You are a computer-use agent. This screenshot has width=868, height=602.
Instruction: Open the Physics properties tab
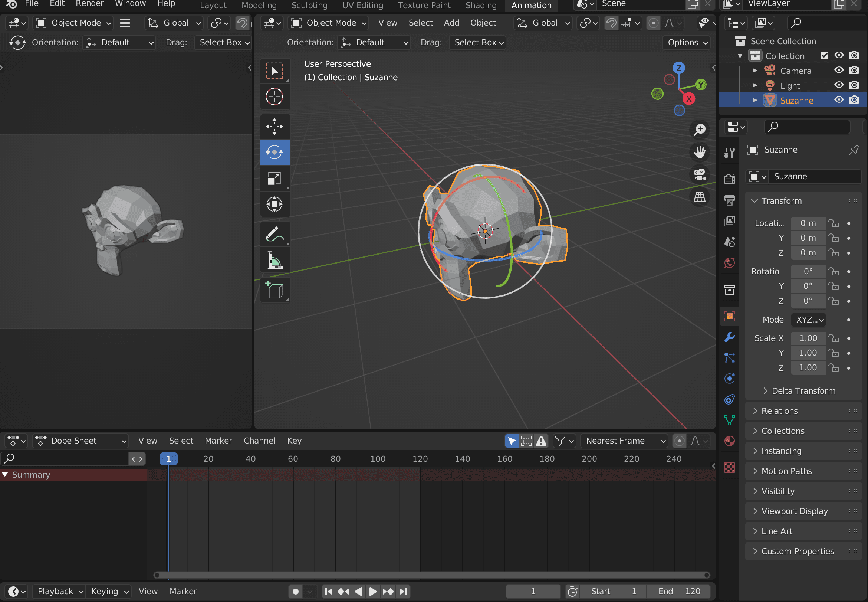pos(730,378)
